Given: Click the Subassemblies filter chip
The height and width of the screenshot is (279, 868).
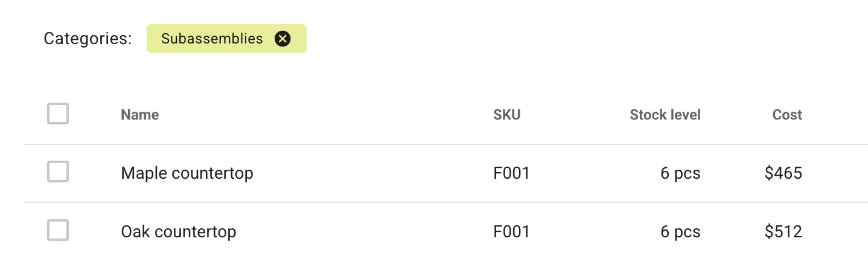Looking at the screenshot, I should pos(212,39).
